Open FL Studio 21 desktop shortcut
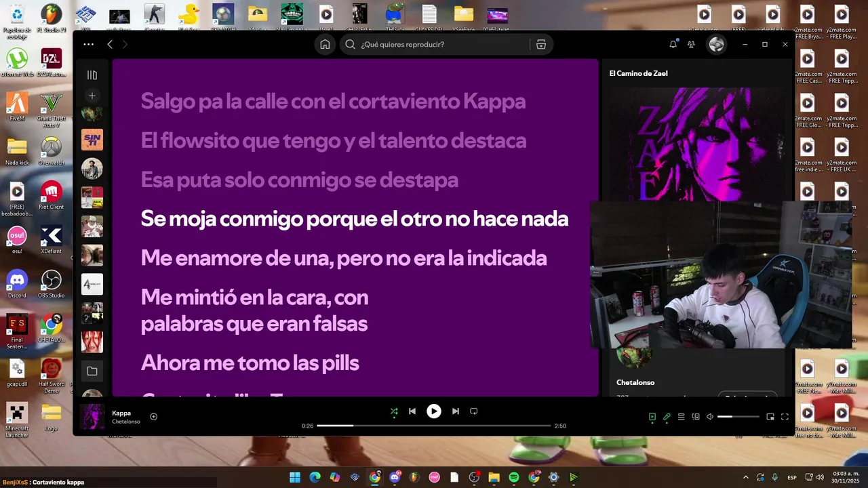Image resolution: width=868 pixels, height=488 pixels. click(x=52, y=18)
